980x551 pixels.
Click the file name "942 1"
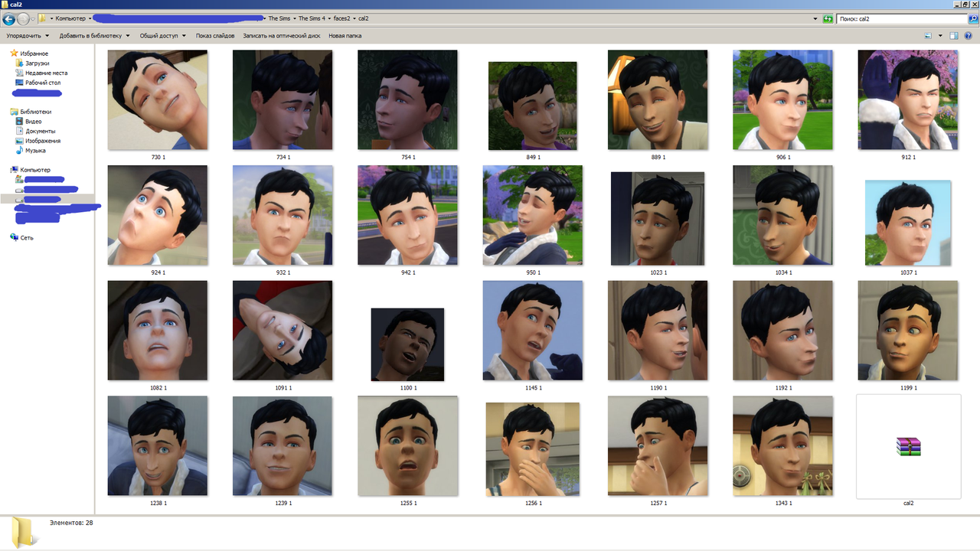[408, 272]
